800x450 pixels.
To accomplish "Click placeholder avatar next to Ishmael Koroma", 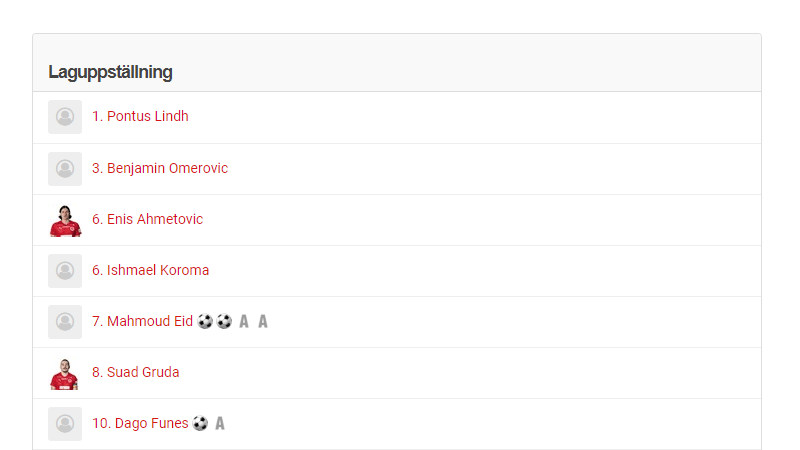I will [65, 270].
